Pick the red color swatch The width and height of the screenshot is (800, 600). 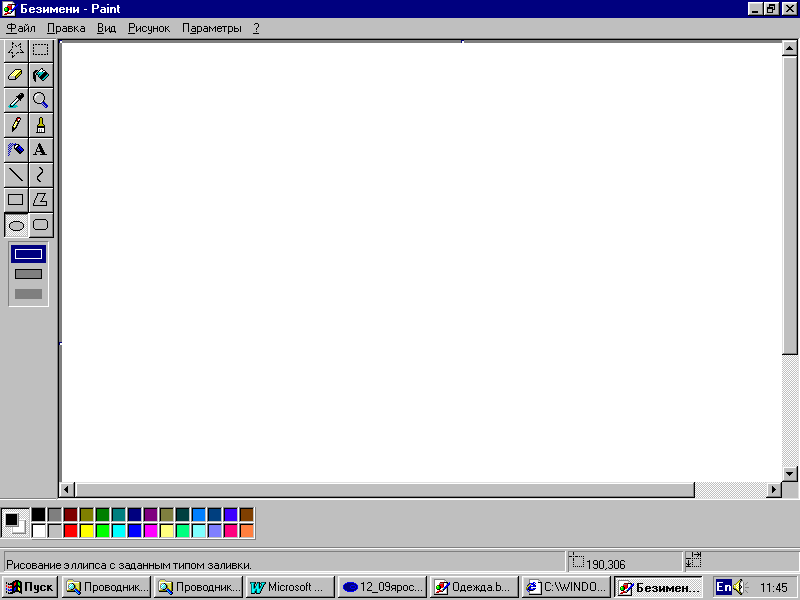coord(71,531)
